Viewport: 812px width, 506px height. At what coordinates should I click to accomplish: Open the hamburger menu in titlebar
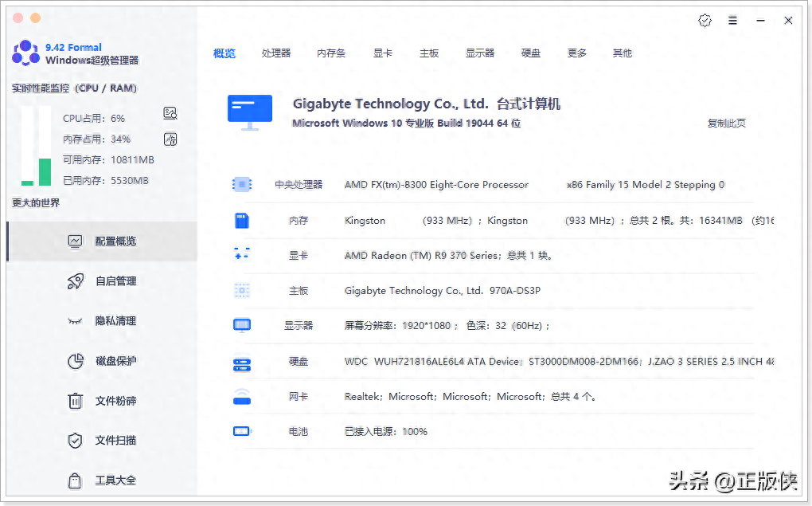732,21
